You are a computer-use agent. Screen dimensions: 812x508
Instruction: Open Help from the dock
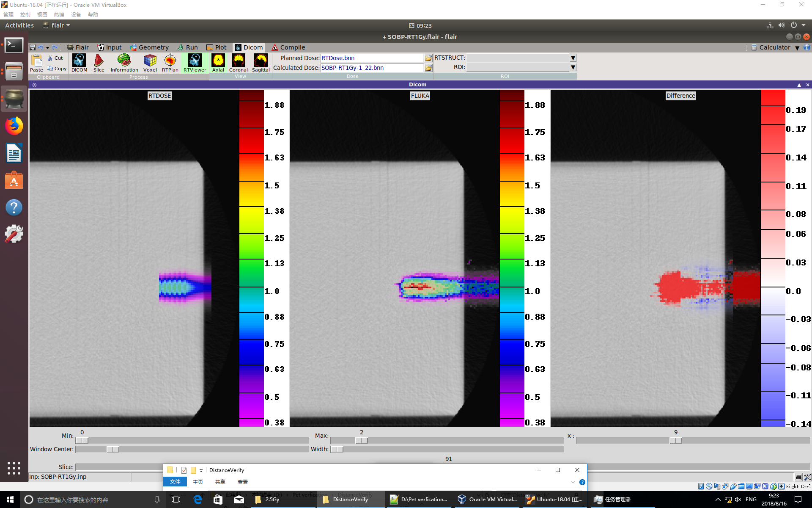click(14, 207)
